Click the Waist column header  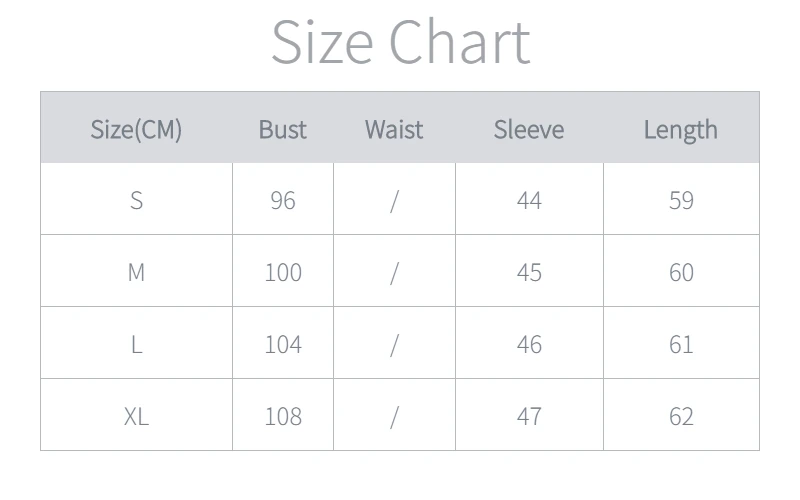tap(394, 129)
